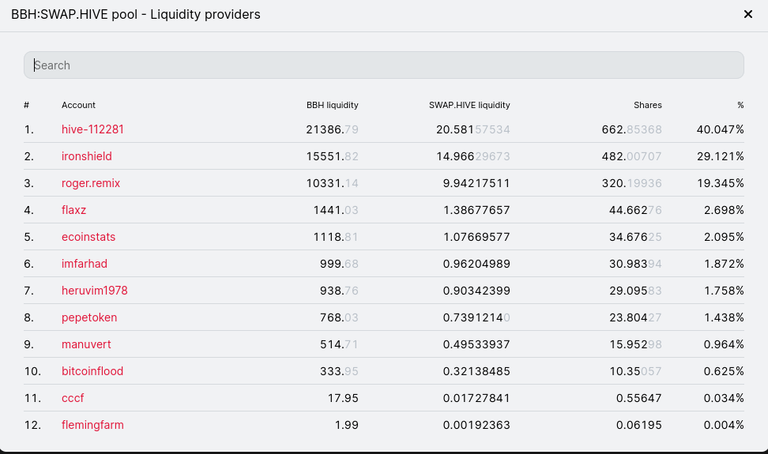This screenshot has width=768, height=454.
Task: Focus the Search input field
Action: pos(384,65)
